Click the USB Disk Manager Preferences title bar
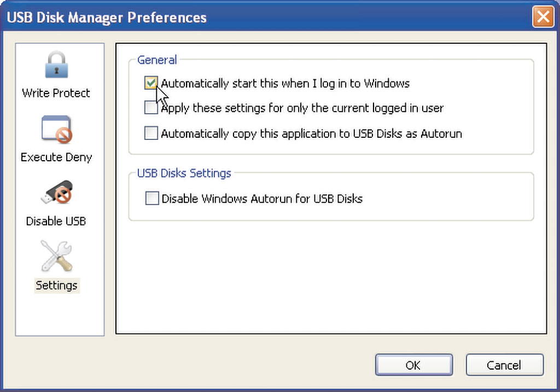Screen dimensions: 560x392 [268, 17]
